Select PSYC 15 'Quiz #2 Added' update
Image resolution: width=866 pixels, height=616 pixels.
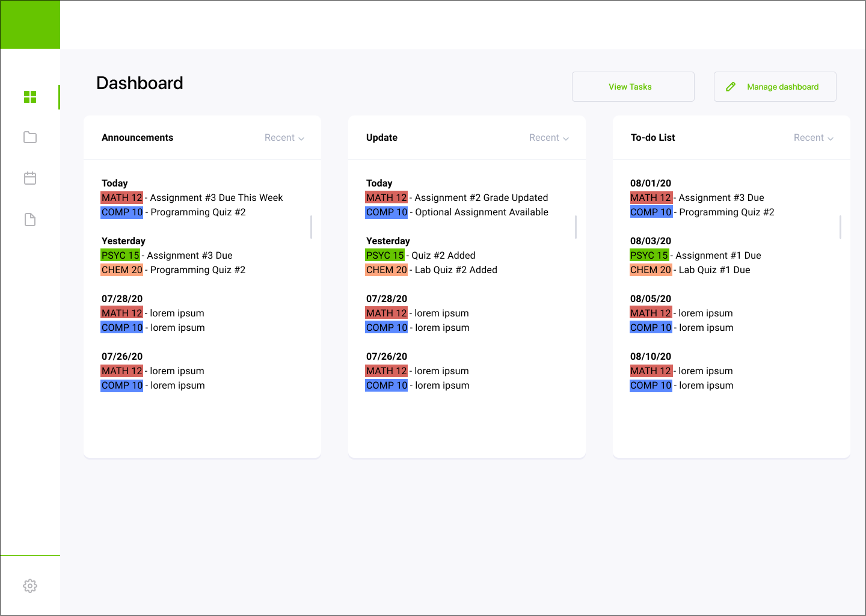pos(420,256)
